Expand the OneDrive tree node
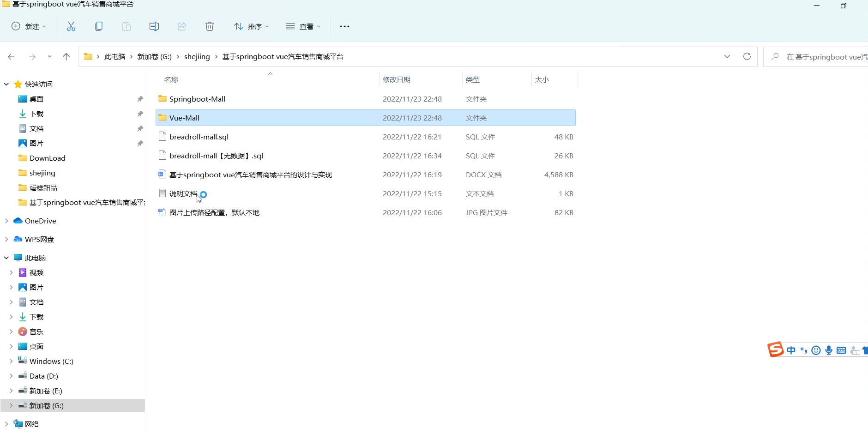 pos(6,221)
